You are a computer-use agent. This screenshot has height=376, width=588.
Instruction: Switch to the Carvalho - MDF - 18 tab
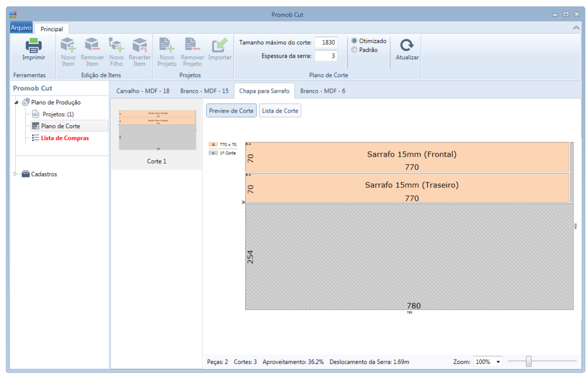pos(143,91)
